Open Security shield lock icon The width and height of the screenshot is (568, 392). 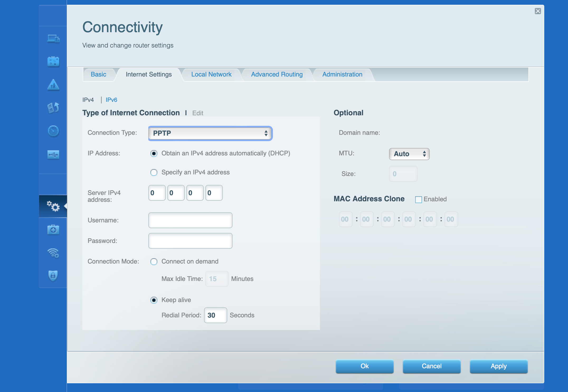tap(53, 276)
